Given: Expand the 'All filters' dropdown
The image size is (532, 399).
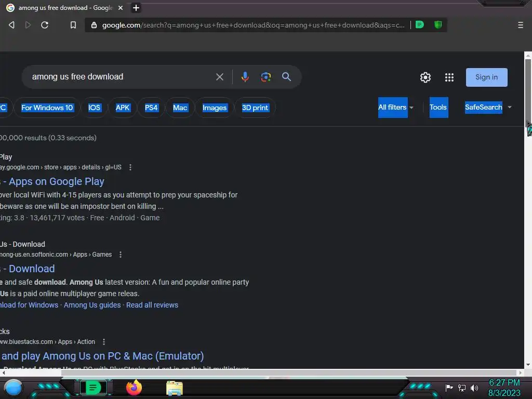Looking at the screenshot, I should (395, 107).
